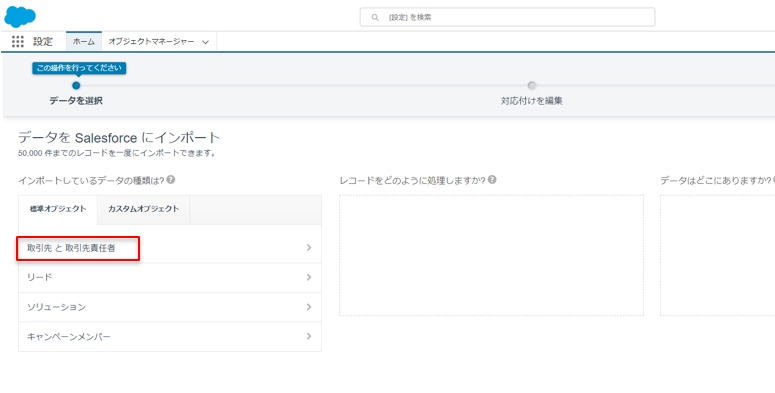Choose 取引先 と 取引先責任者 option
775x393 pixels.
point(170,248)
